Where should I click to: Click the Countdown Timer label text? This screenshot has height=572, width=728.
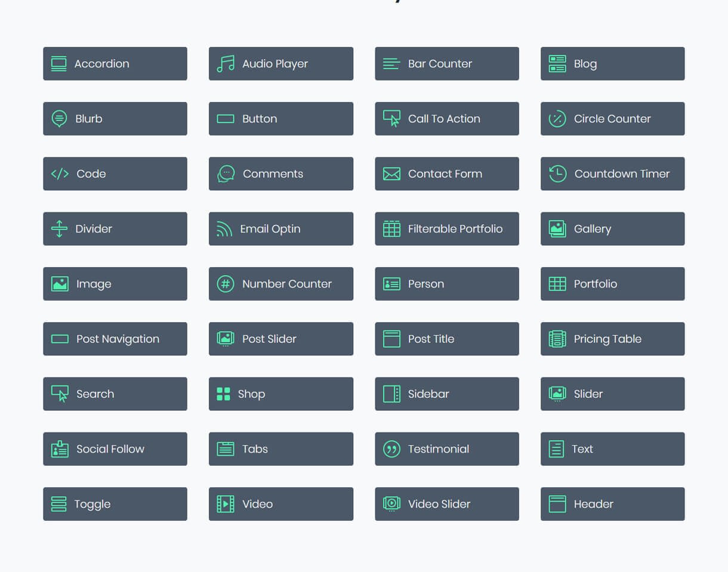click(x=622, y=174)
